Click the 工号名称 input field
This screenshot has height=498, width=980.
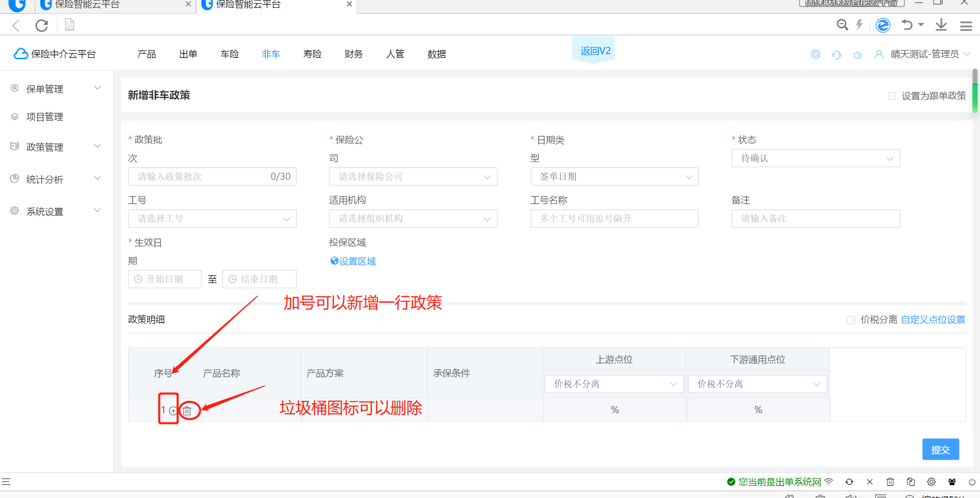(x=614, y=219)
